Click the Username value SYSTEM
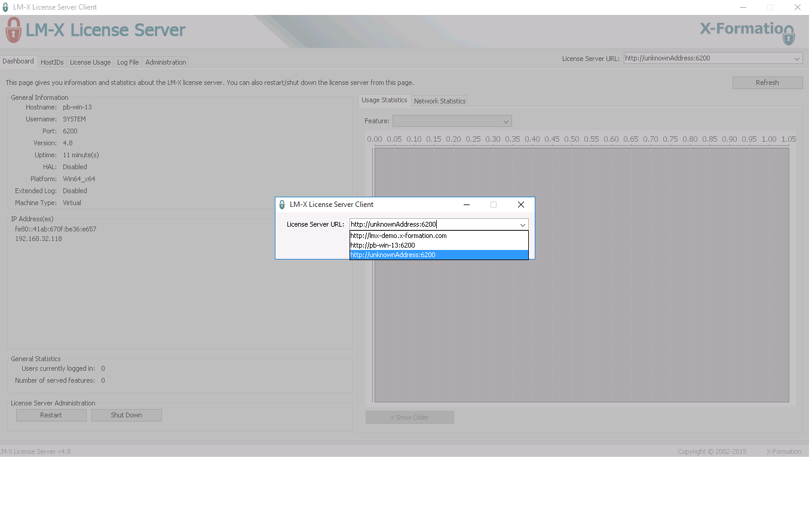This screenshot has width=812, height=531. pyautogui.click(x=74, y=119)
